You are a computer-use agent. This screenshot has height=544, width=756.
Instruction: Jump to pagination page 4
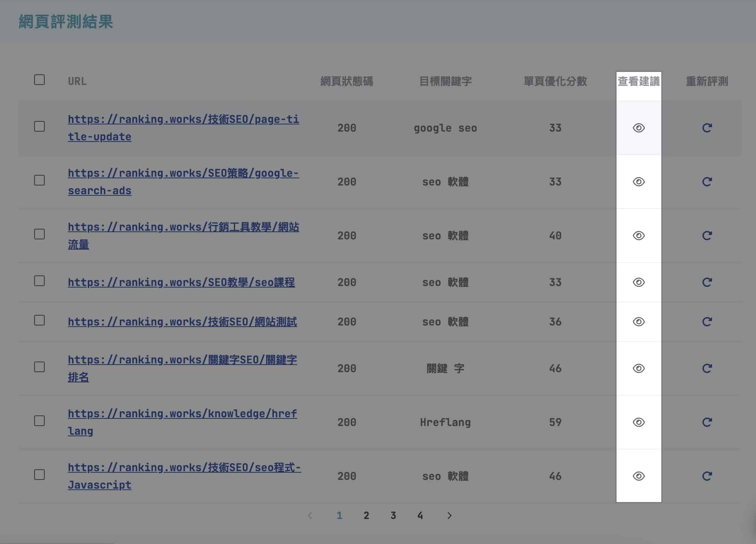[x=420, y=516]
